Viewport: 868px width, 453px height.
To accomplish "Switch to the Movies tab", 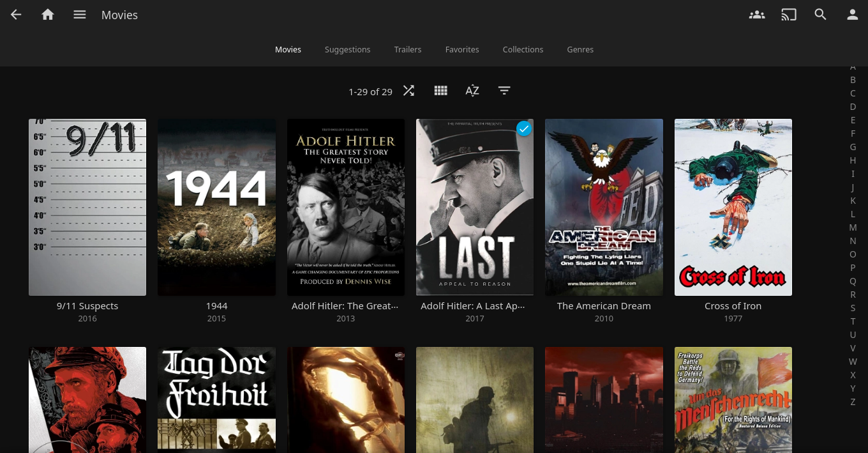I will [288, 49].
